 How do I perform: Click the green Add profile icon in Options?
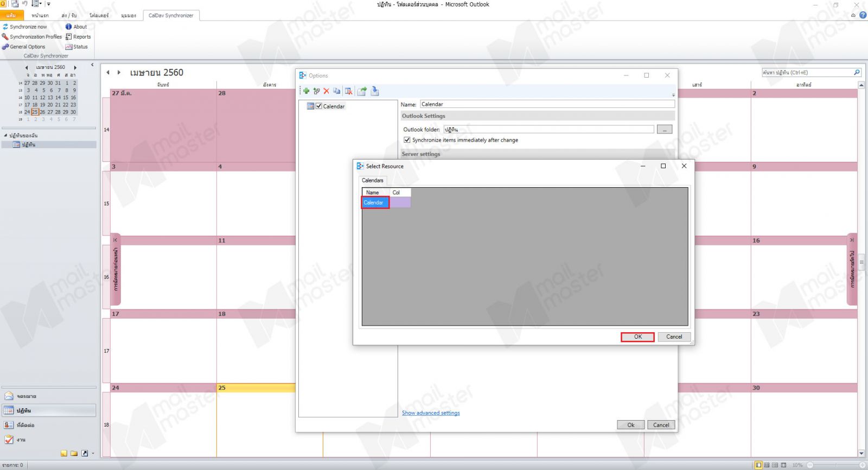[306, 91]
